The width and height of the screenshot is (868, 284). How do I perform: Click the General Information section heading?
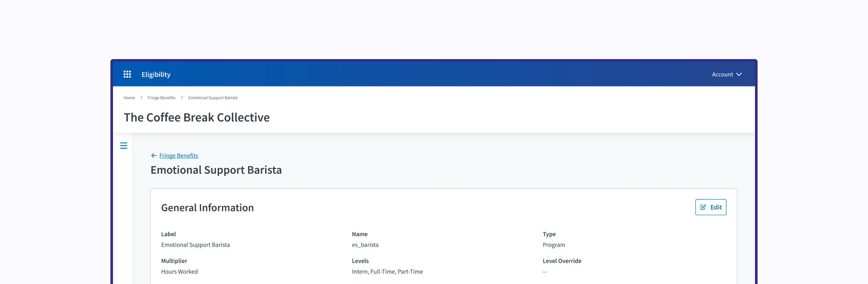207,208
